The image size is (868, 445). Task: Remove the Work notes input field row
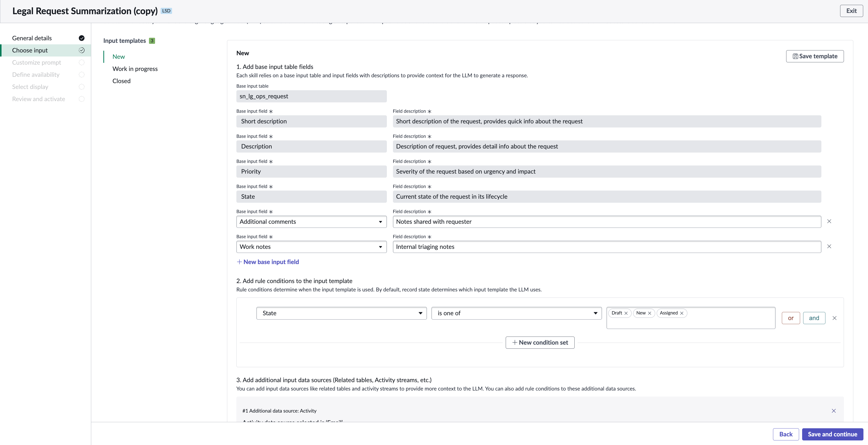click(829, 246)
